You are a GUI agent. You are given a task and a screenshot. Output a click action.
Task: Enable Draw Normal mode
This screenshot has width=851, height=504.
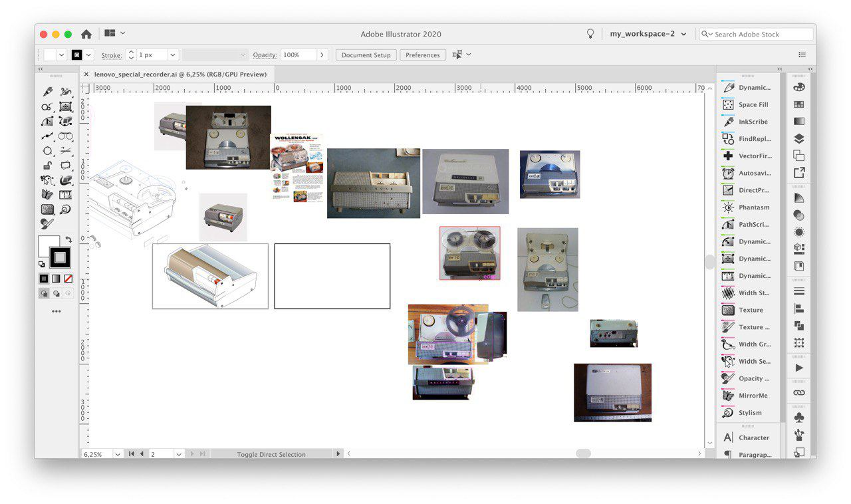click(44, 293)
